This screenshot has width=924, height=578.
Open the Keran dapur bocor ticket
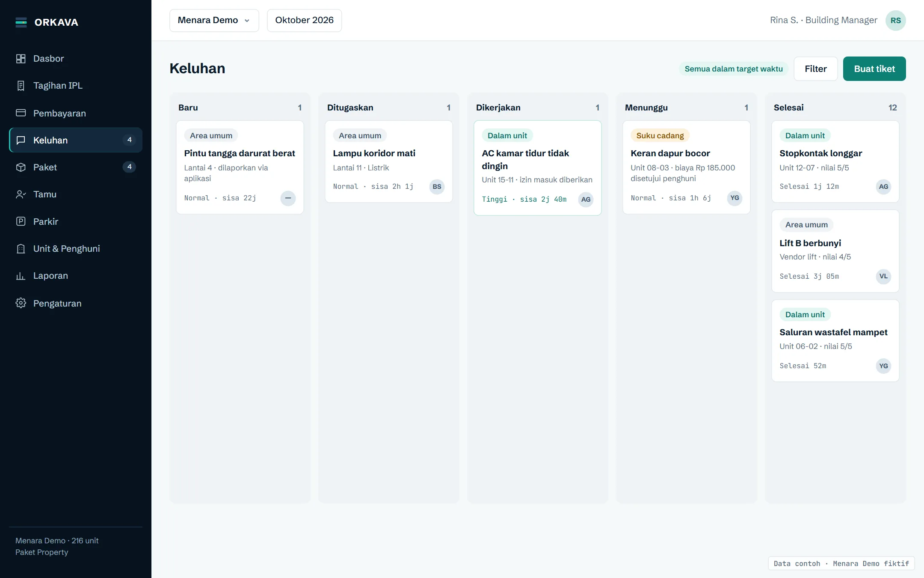pos(686,167)
